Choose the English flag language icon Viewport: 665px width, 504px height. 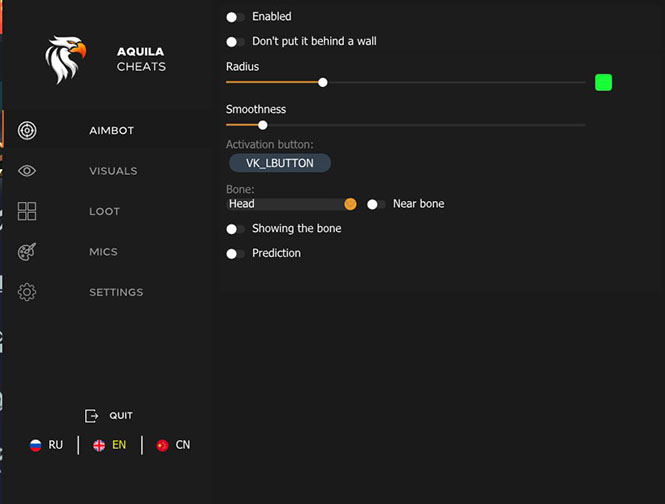click(x=99, y=445)
